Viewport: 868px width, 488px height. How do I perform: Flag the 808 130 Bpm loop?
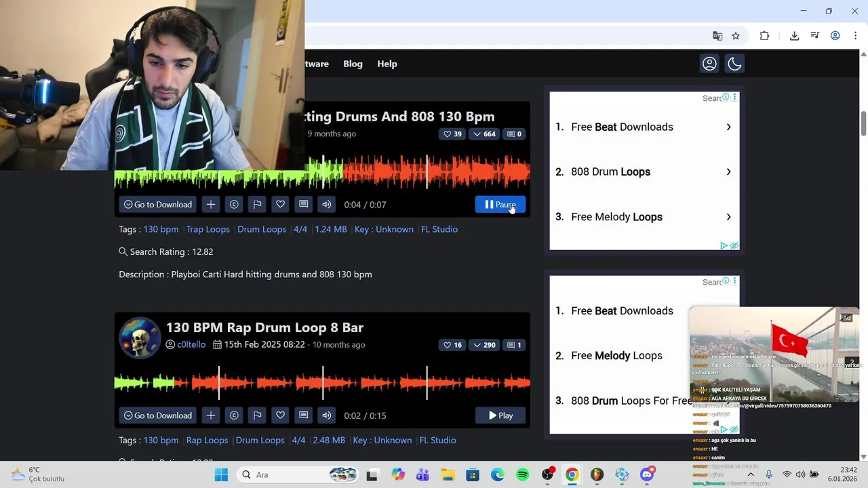(257, 205)
